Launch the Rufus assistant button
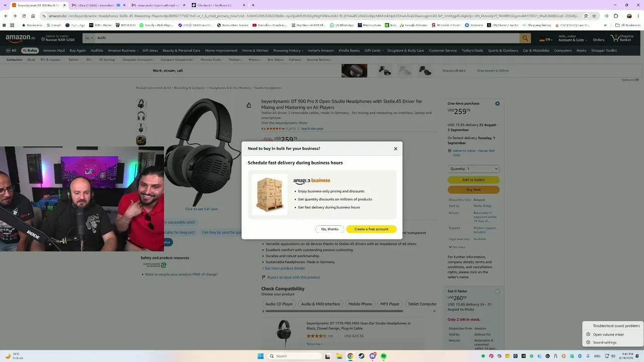 [30, 50]
